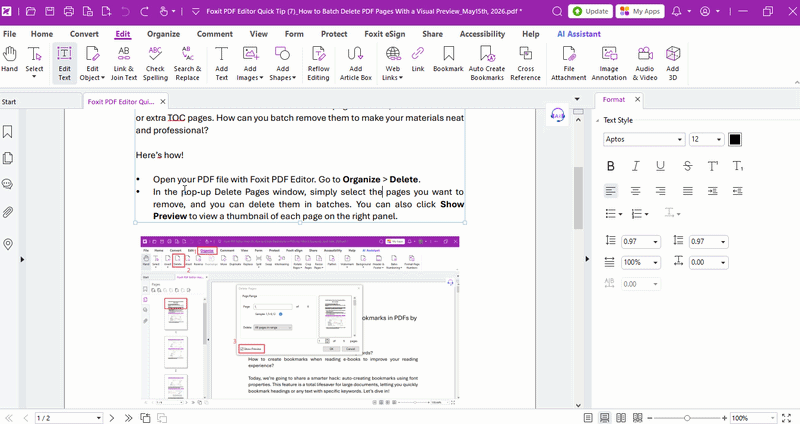Click the Add 3D tool

[x=672, y=63]
